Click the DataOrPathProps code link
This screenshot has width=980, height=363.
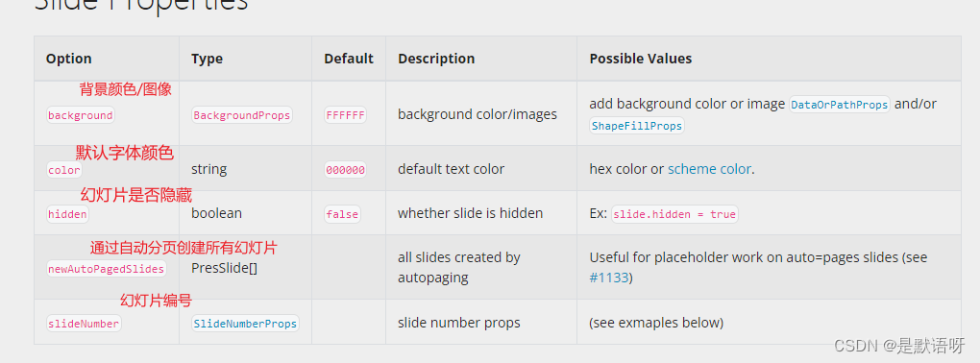coord(840,105)
